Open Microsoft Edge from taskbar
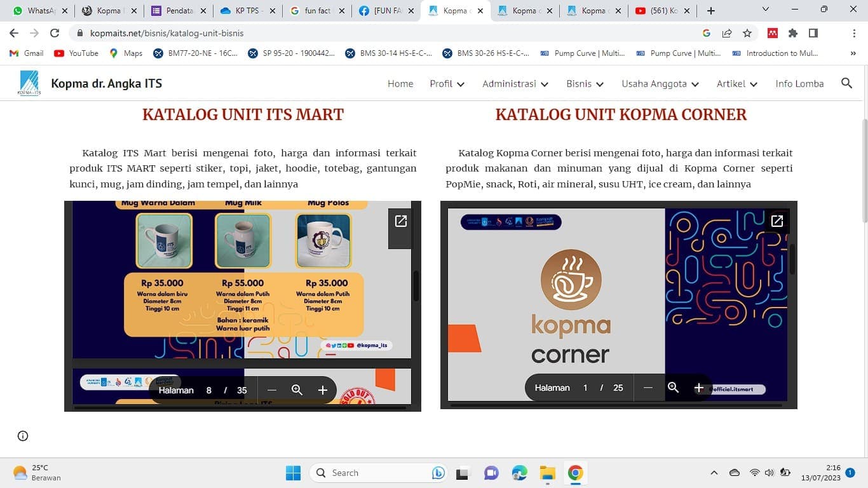This screenshot has height=488, width=868. (519, 473)
